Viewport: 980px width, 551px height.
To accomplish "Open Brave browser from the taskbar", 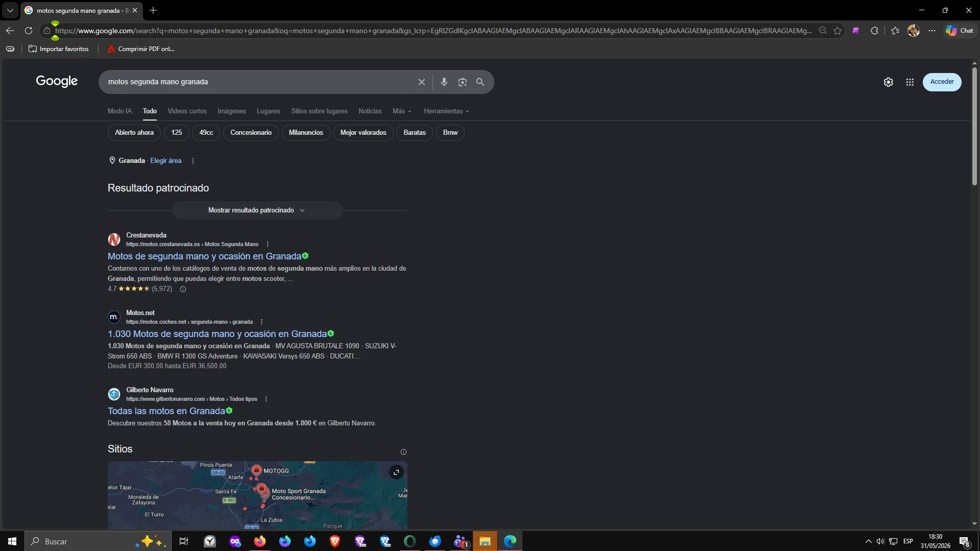I will 335,541.
